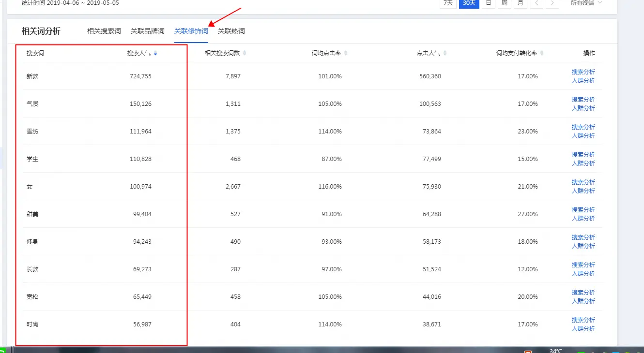Sort by 搜索人气 using its sort arrow
Image resolution: width=644 pixels, height=353 pixels.
(x=155, y=53)
